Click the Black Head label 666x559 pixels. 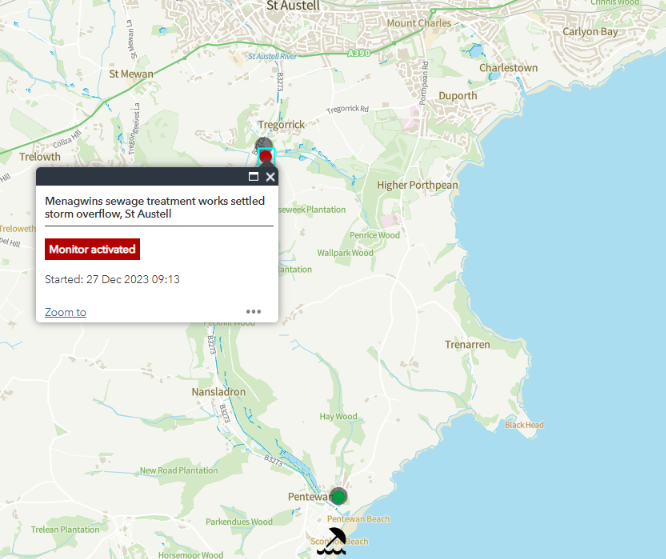(x=524, y=425)
